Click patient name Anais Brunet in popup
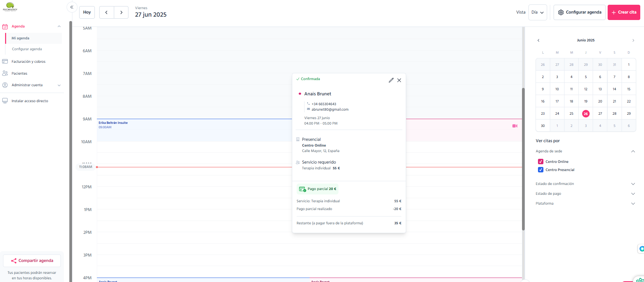 tap(318, 94)
